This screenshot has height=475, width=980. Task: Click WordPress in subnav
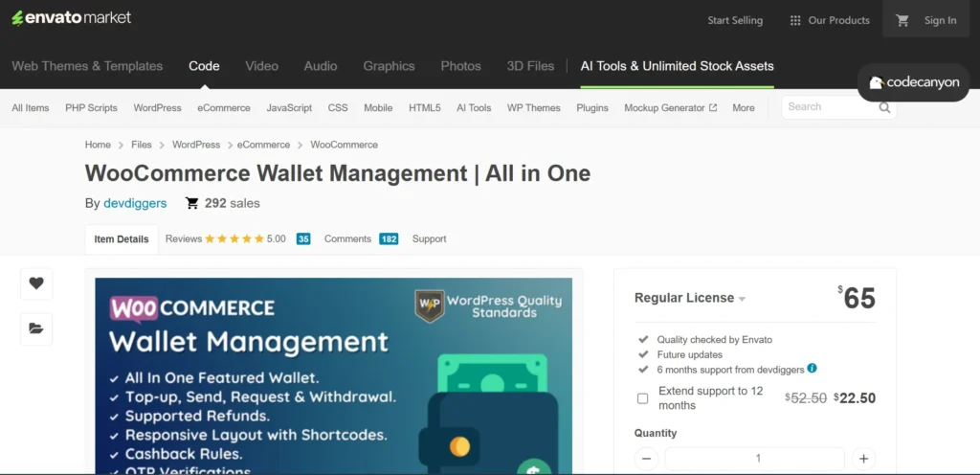tap(158, 107)
